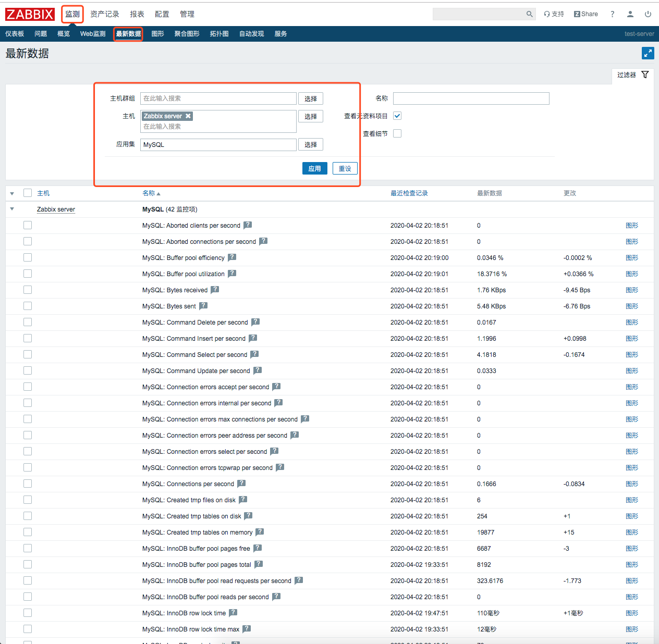Click help icon for InnoDB row lock time max

247,629
